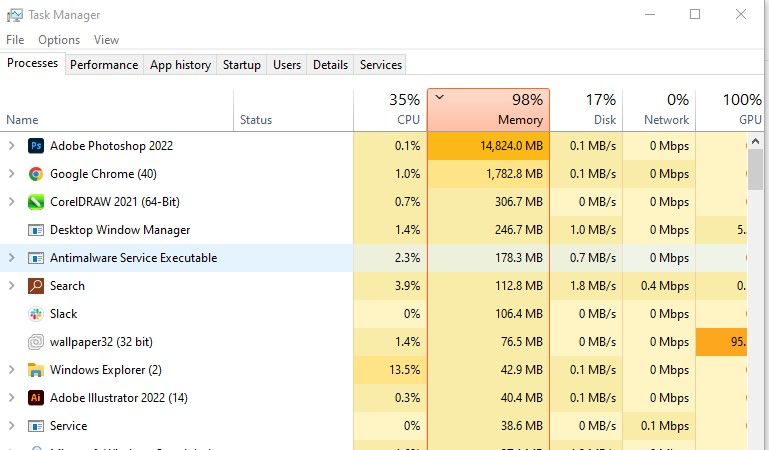Click the 178.3 MB memory value
This screenshot has width=769, height=450.
click(x=518, y=258)
